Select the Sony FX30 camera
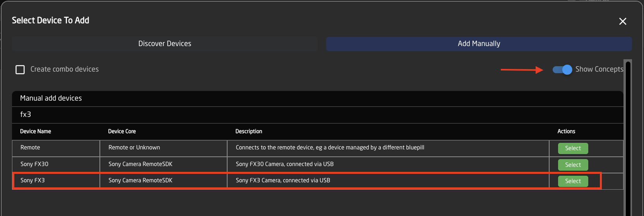644x216 pixels. click(x=573, y=165)
